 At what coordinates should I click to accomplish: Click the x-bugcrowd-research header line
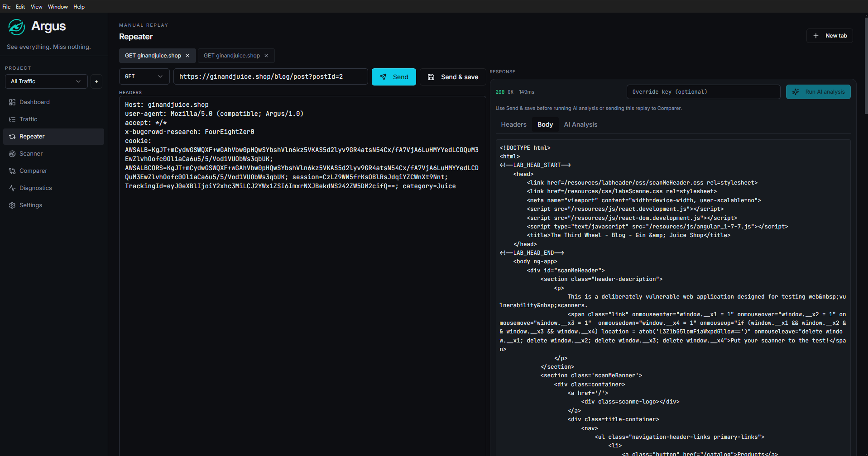(x=190, y=132)
